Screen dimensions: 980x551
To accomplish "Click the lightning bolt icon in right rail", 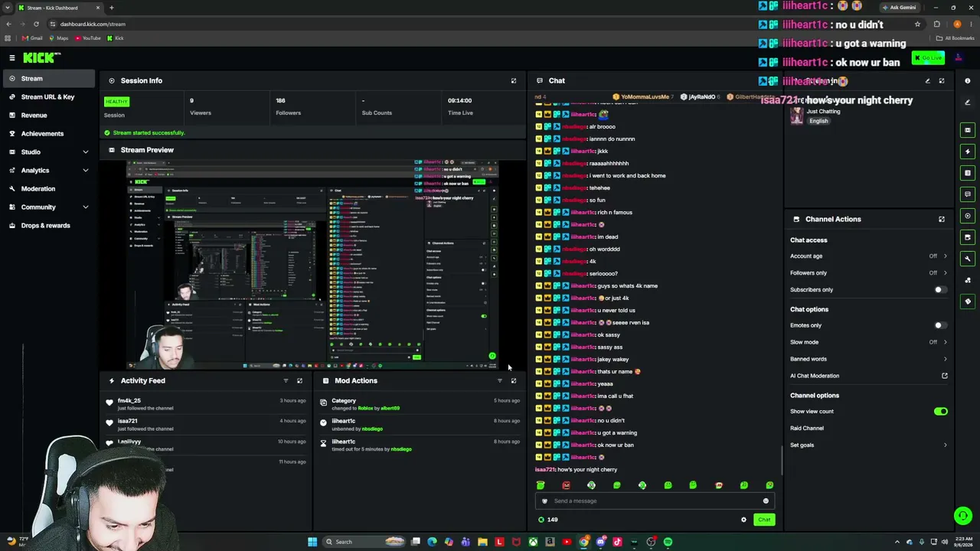I will coord(968,152).
